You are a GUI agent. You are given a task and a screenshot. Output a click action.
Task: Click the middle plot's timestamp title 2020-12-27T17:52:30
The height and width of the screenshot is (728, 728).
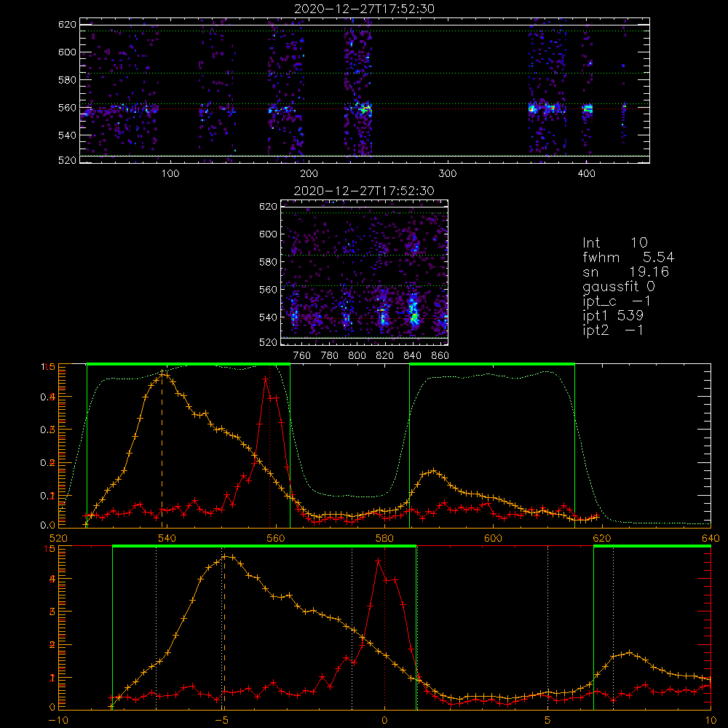click(x=365, y=191)
